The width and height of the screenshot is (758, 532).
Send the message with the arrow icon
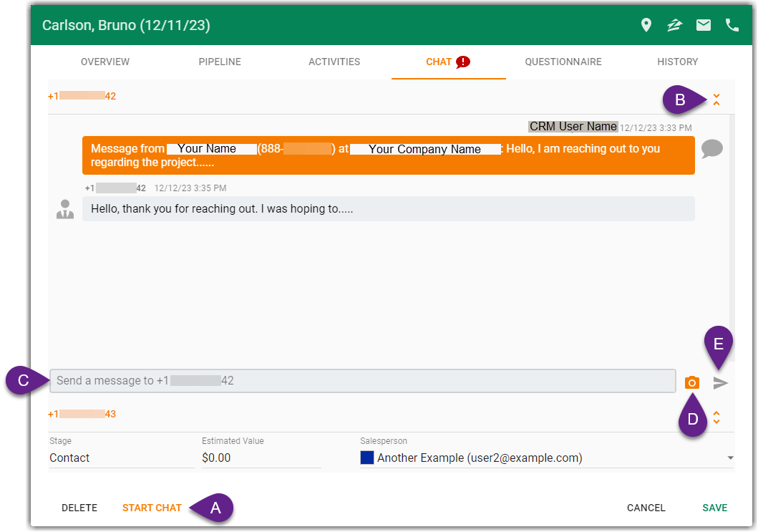(x=720, y=382)
